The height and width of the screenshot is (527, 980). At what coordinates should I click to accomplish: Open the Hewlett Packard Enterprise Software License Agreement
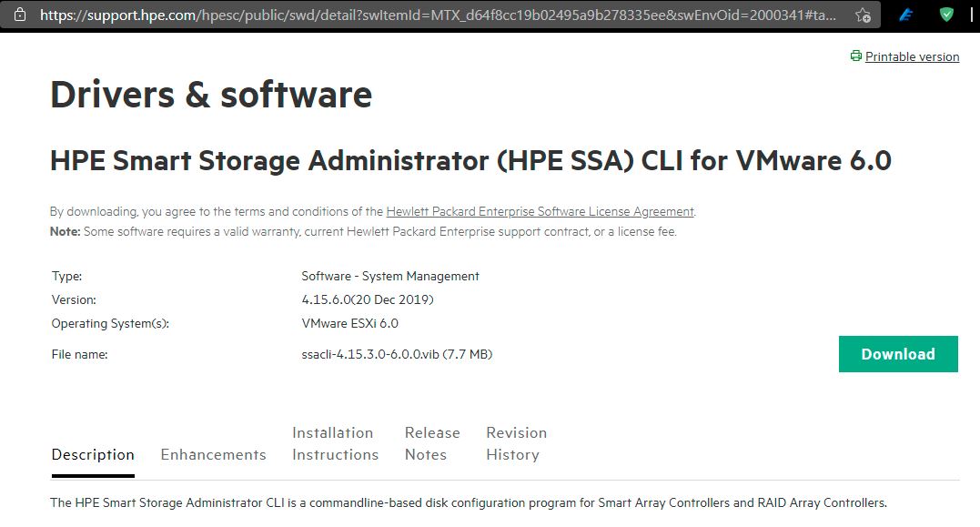point(541,210)
